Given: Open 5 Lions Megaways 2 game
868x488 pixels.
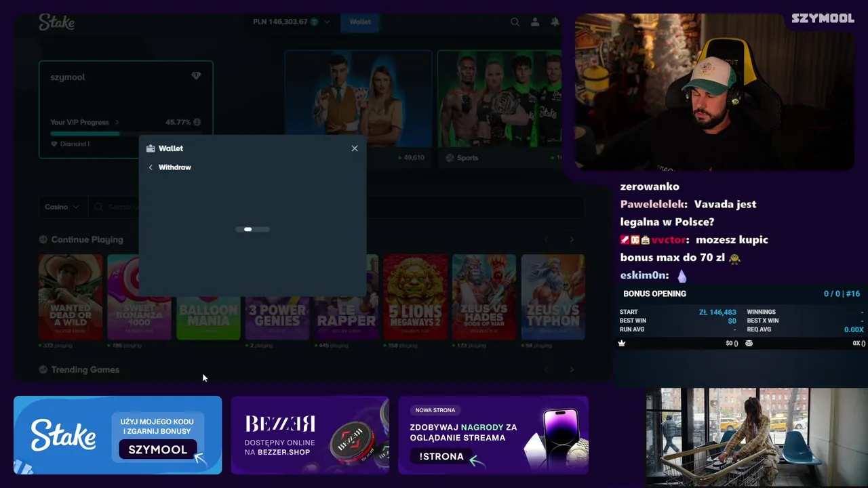Looking at the screenshot, I should coord(415,297).
